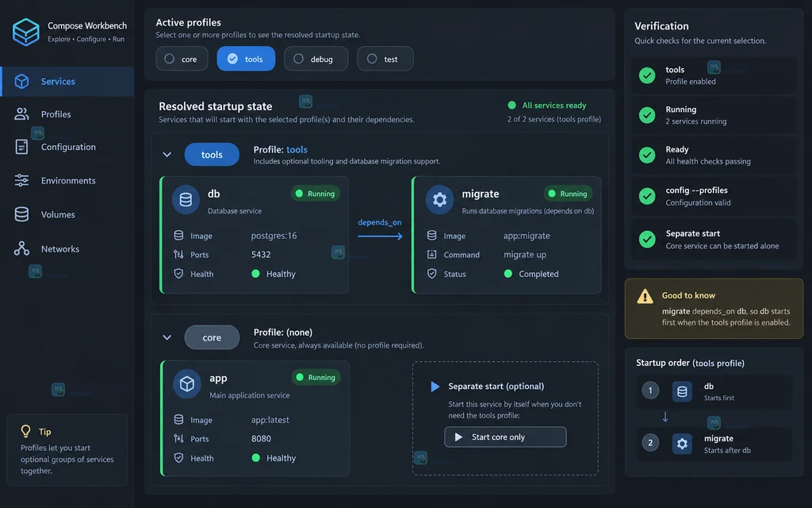Enable the core profile option

[x=182, y=59]
